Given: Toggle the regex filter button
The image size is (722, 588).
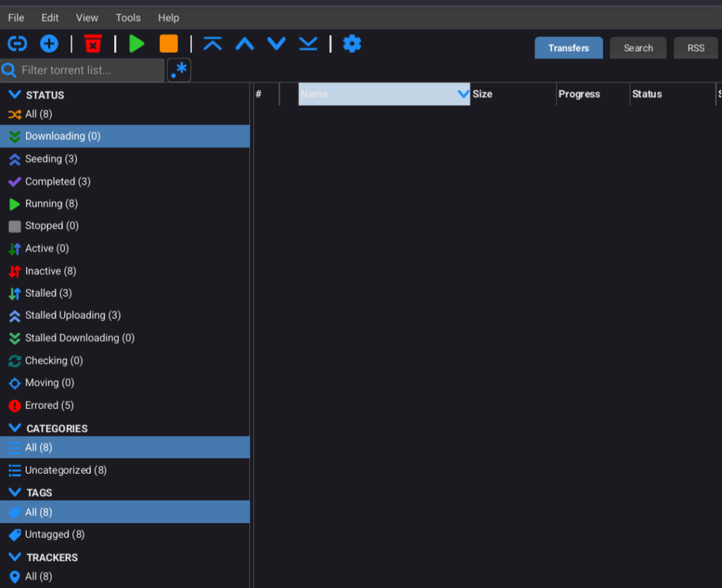Looking at the screenshot, I should (x=179, y=70).
